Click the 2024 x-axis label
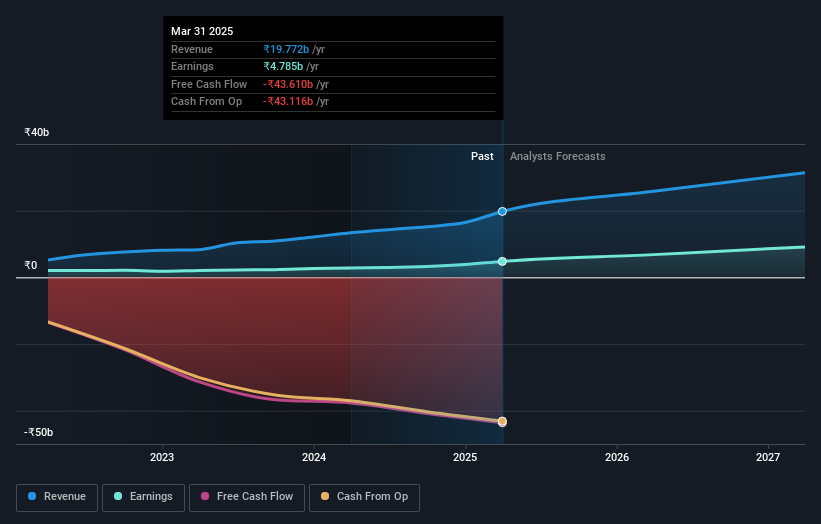 point(314,458)
